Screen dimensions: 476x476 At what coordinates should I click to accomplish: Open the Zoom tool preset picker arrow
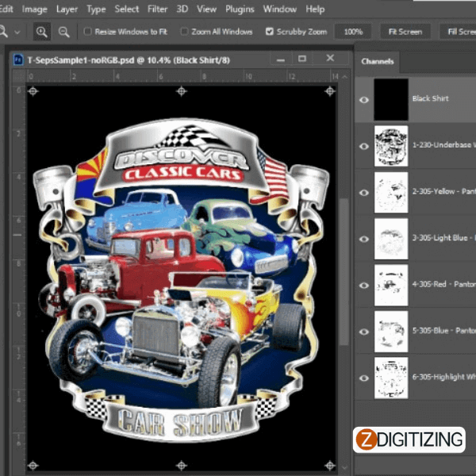click(17, 32)
